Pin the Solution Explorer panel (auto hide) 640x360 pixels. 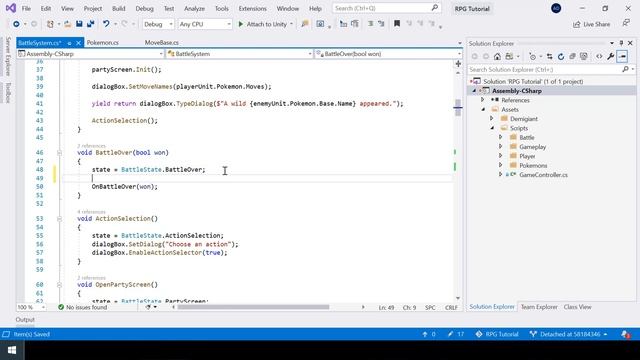click(x=621, y=43)
